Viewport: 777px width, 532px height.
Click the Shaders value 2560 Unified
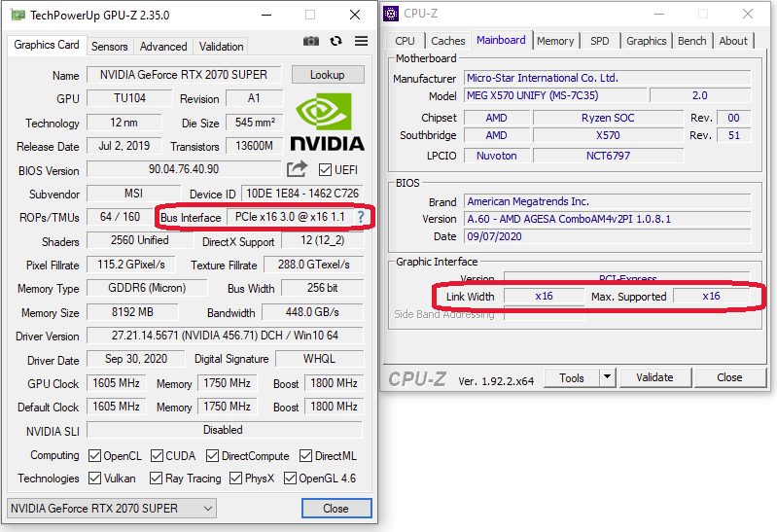(140, 240)
